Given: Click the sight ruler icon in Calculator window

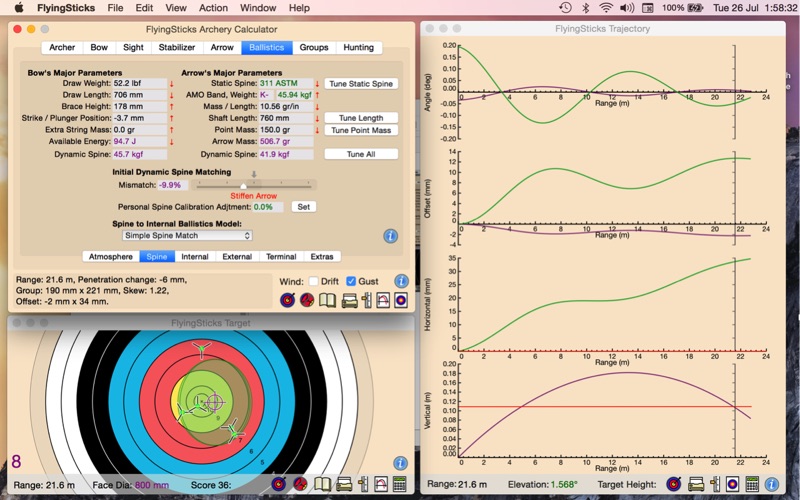Looking at the screenshot, I should tap(367, 300).
